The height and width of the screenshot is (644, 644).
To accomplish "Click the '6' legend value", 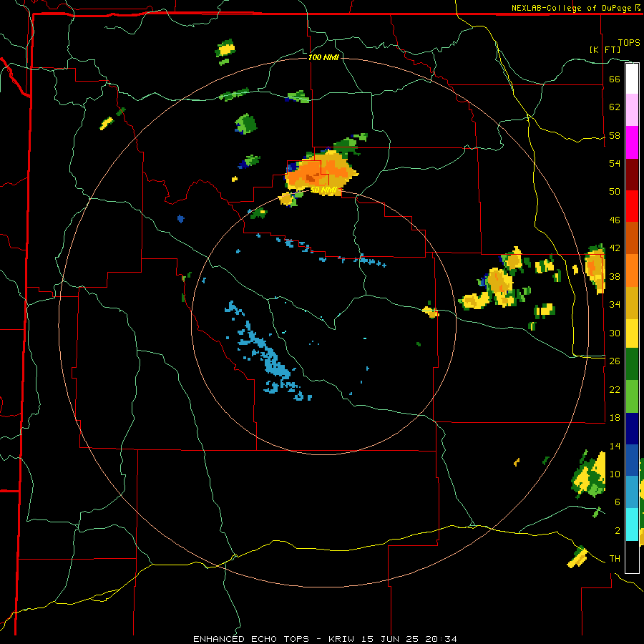I will tap(617, 502).
